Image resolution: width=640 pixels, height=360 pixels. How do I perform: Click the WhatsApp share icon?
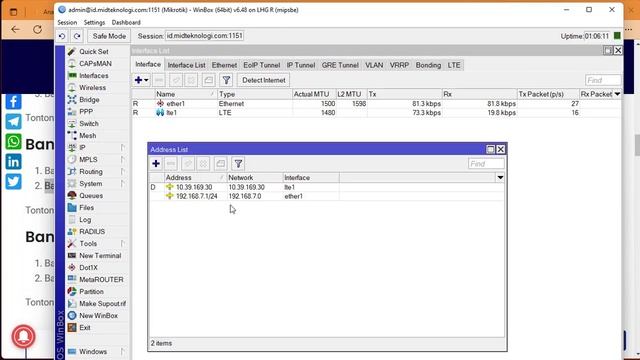[13, 141]
